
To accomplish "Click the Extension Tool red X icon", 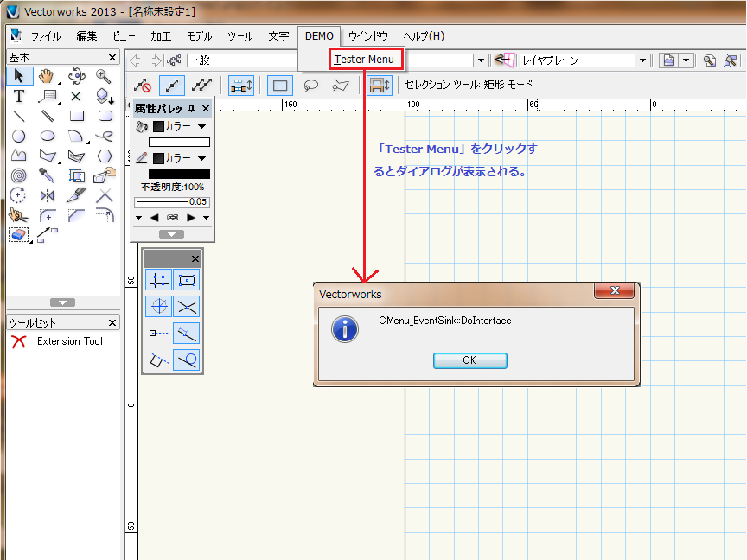I will [x=19, y=341].
